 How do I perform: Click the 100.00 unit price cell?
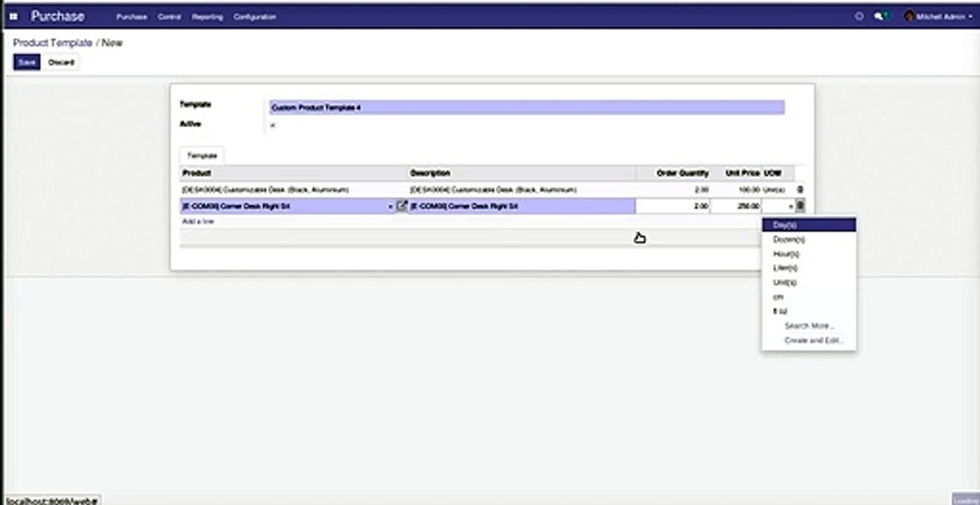click(x=736, y=190)
